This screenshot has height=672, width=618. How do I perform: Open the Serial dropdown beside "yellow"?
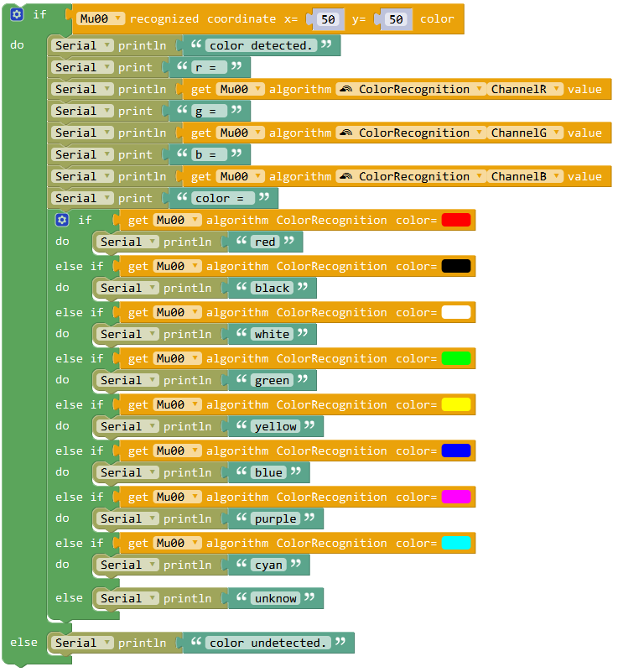click(x=127, y=426)
